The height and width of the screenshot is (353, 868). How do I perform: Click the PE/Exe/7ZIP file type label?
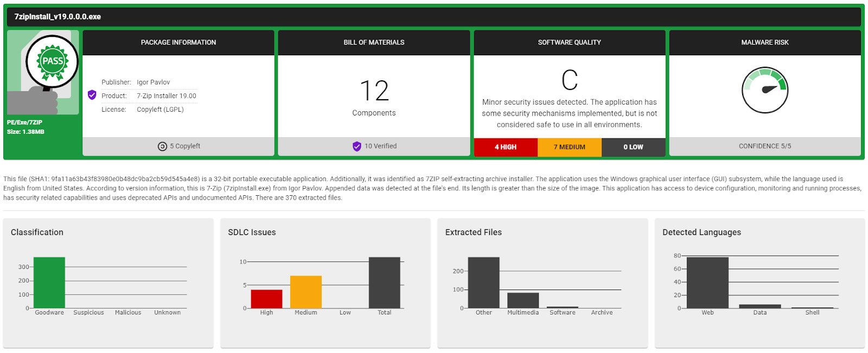[24, 123]
